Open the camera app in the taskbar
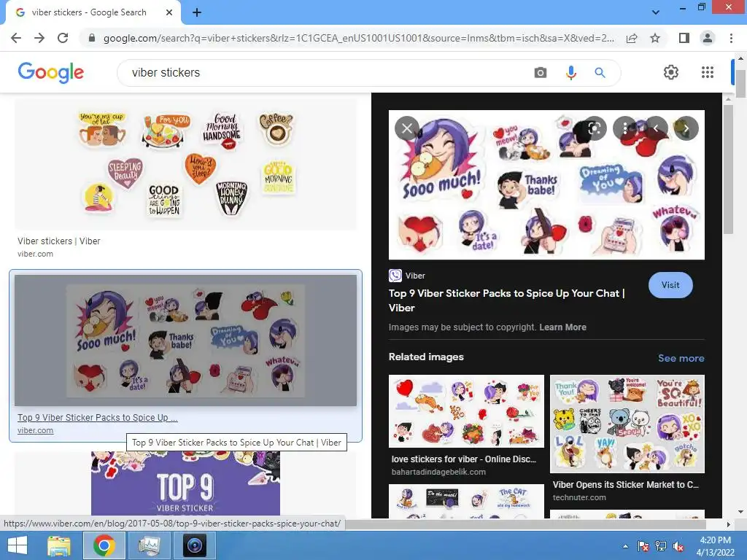Screen dimensions: 747x560 (194, 545)
